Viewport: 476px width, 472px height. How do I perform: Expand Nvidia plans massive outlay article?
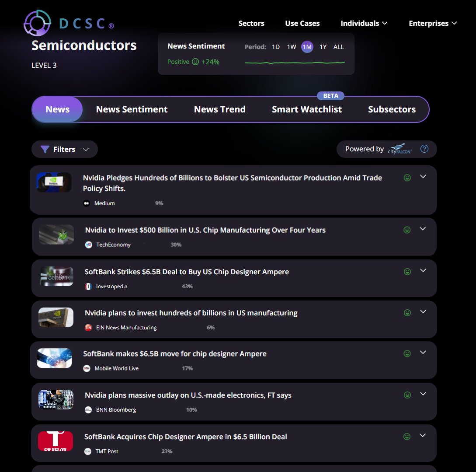(423, 394)
